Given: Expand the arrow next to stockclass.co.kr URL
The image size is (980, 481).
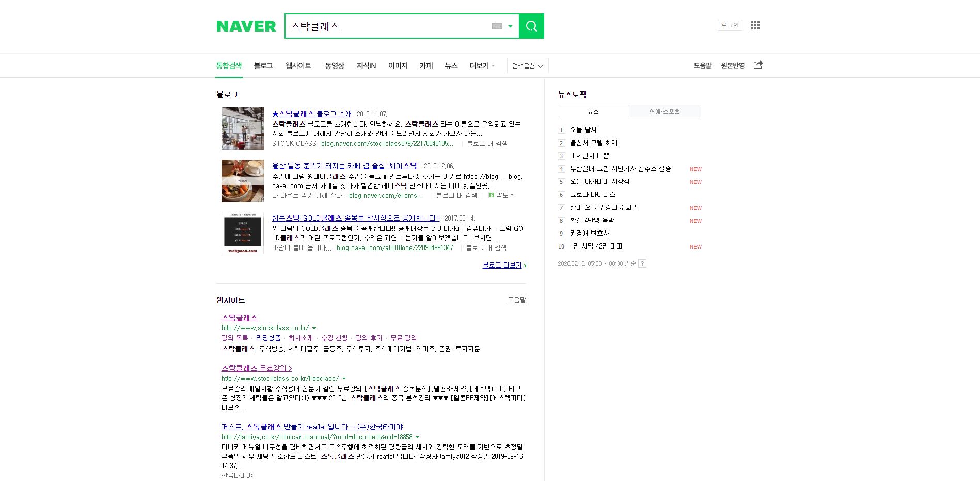Looking at the screenshot, I should pos(314,328).
